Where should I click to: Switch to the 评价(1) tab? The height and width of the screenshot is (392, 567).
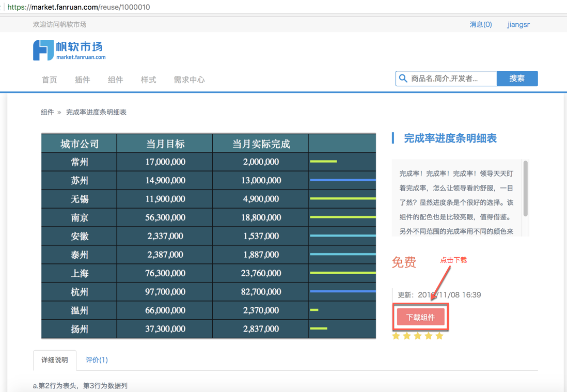pos(97,360)
